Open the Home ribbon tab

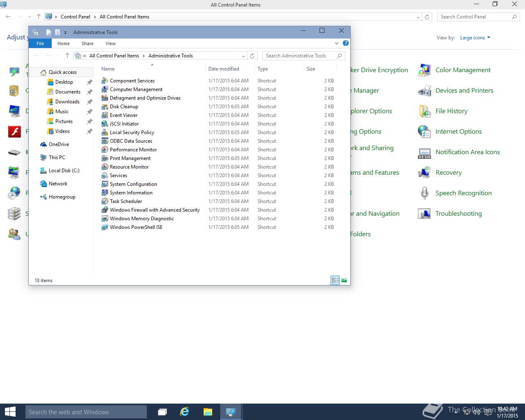point(64,43)
